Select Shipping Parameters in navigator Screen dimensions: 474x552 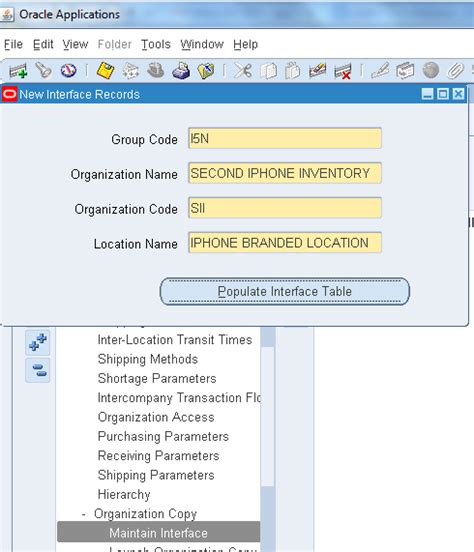coord(156,475)
